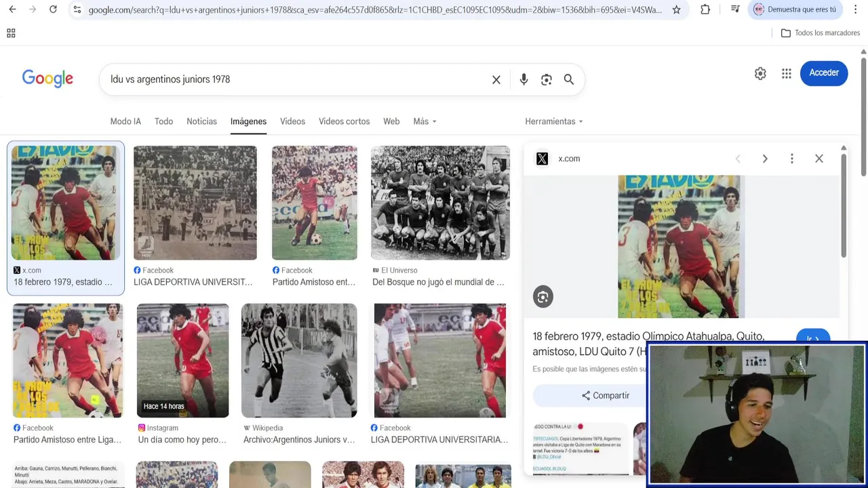Click the x.com favicon in preview header

[542, 159]
